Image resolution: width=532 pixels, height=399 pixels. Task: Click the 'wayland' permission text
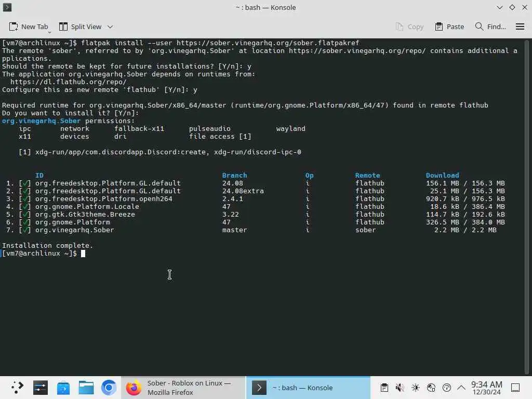tap(291, 129)
